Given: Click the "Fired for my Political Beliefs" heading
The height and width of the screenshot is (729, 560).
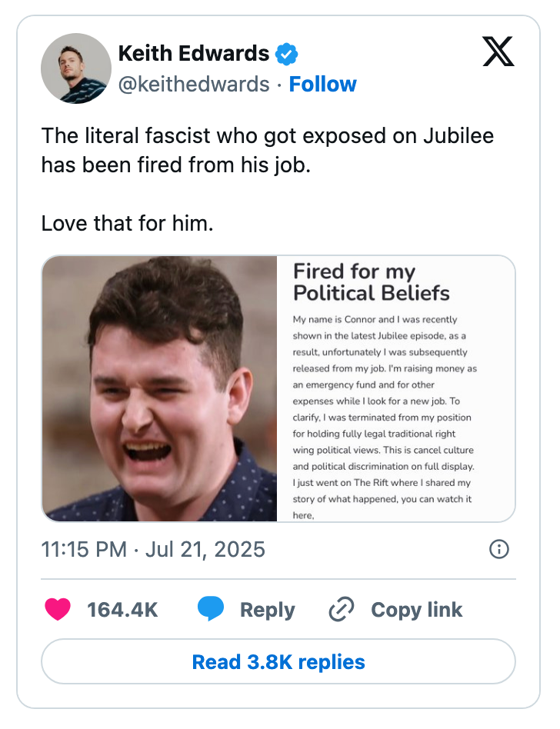Looking at the screenshot, I should [372, 281].
